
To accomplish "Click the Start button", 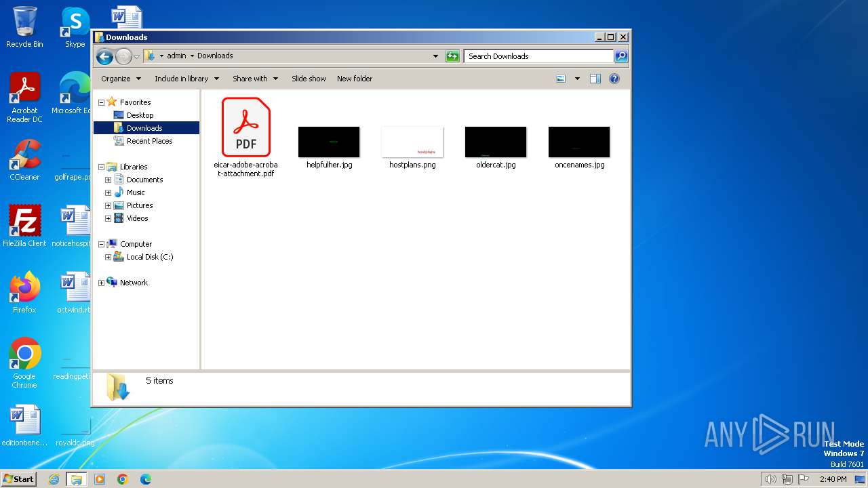I will pyautogui.click(x=19, y=479).
